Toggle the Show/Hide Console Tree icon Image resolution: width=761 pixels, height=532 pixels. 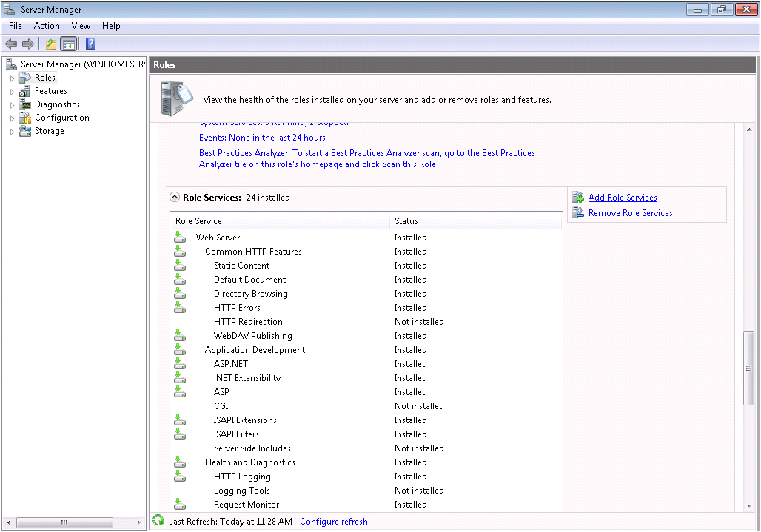68,44
